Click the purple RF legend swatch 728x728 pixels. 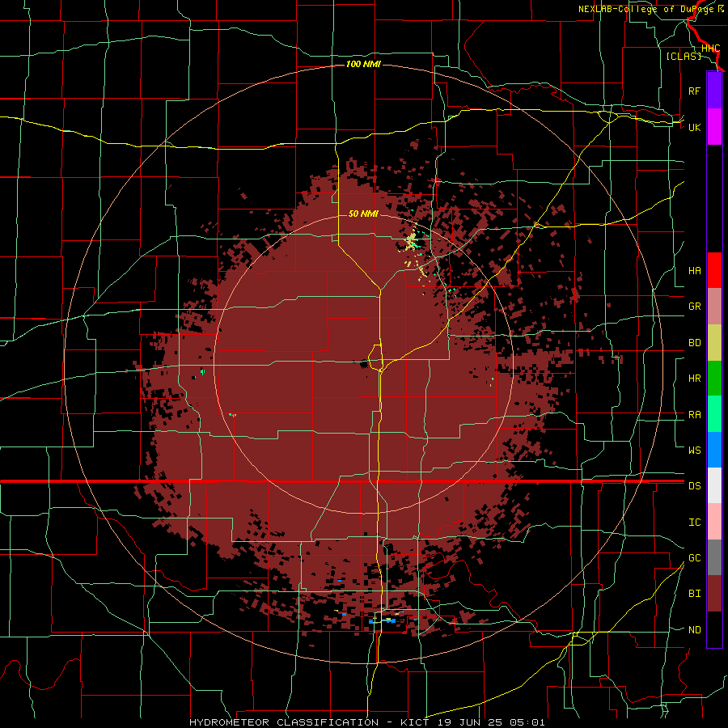714,91
